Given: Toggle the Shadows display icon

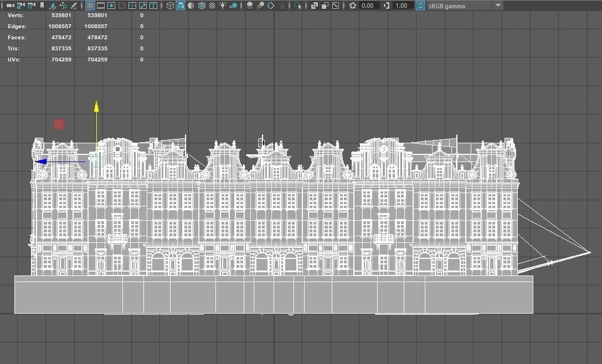Looking at the screenshot, I should 233,6.
